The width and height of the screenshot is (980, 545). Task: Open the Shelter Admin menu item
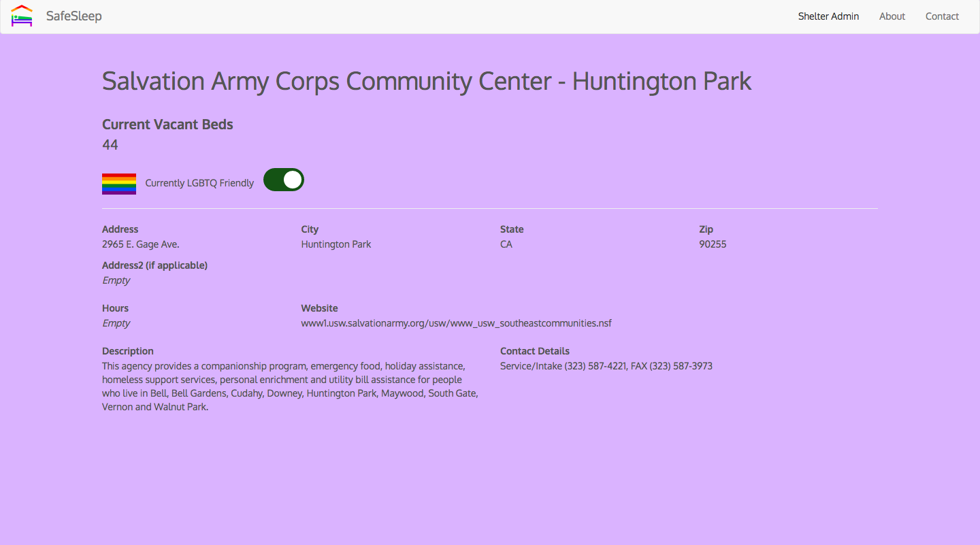828,16
